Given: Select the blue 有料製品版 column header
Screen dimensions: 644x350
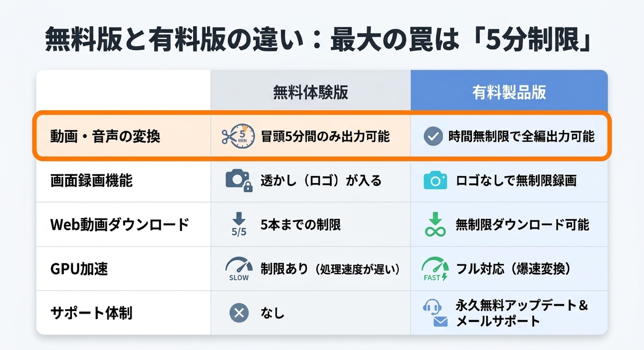Looking at the screenshot, I should pos(509,92).
